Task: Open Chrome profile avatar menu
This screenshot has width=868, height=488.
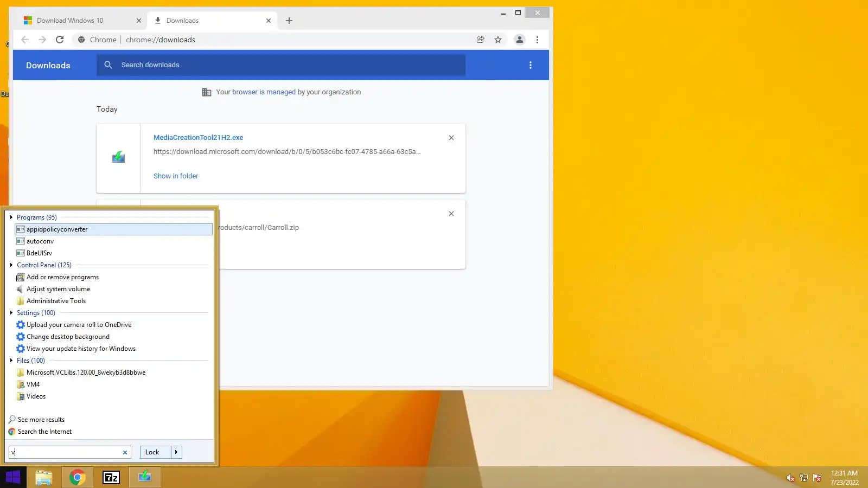Action: click(x=520, y=40)
